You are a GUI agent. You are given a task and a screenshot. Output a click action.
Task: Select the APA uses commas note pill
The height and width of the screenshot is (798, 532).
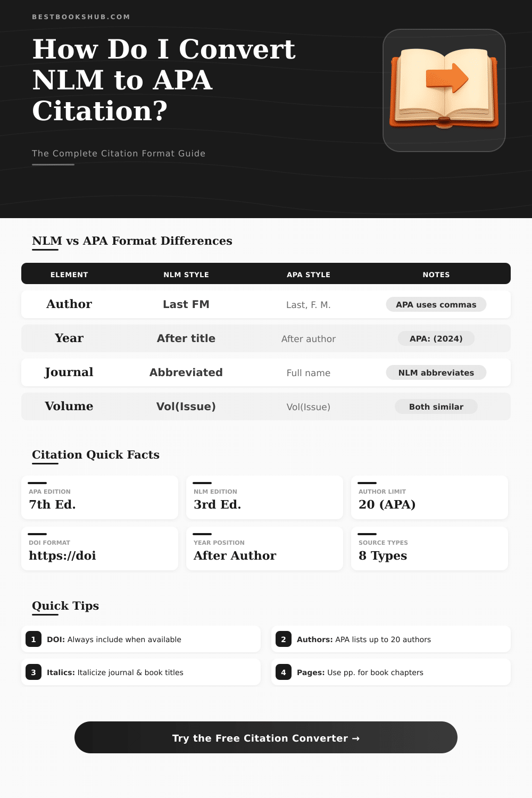coord(436,304)
